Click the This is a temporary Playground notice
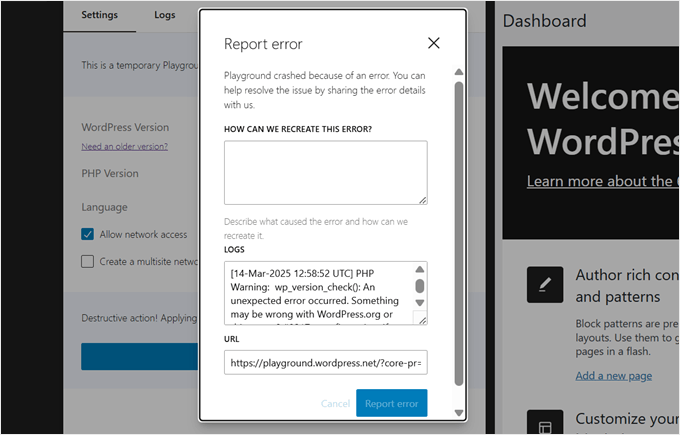 140,65
